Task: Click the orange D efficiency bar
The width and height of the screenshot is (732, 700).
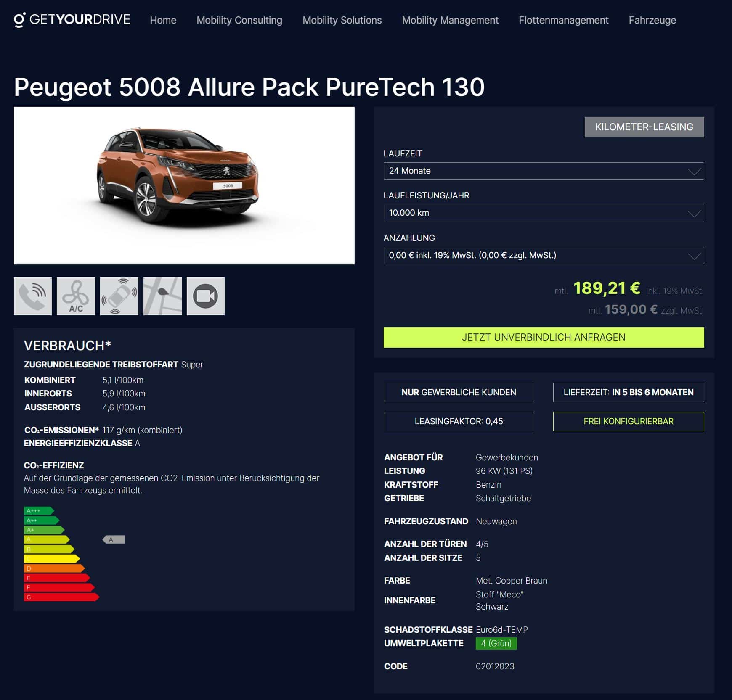Action: [x=54, y=568]
